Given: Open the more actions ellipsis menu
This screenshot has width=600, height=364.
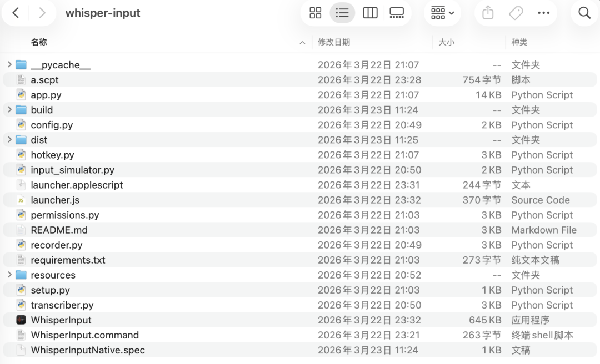Looking at the screenshot, I should click(x=543, y=13).
